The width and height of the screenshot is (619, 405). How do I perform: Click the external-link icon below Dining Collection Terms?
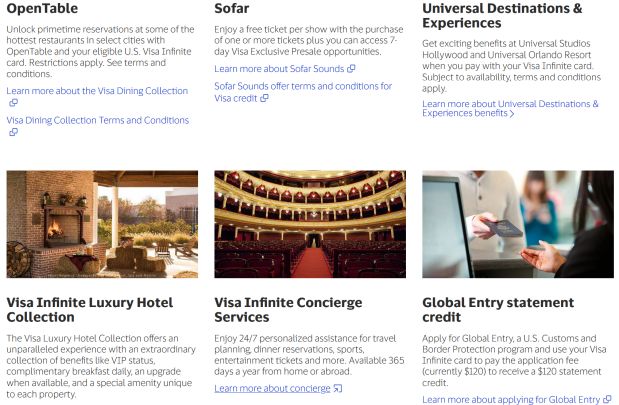click(x=13, y=132)
